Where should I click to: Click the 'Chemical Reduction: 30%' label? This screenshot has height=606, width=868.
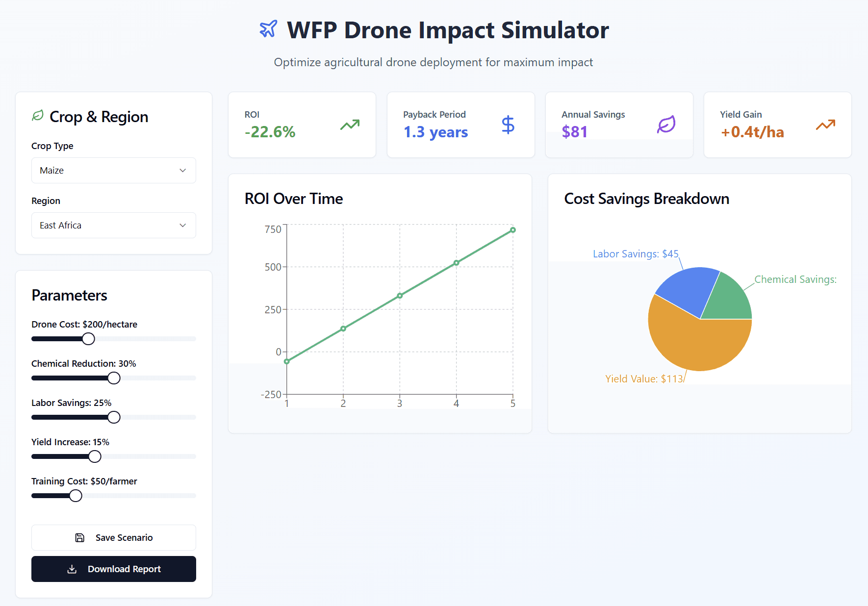pyautogui.click(x=84, y=364)
